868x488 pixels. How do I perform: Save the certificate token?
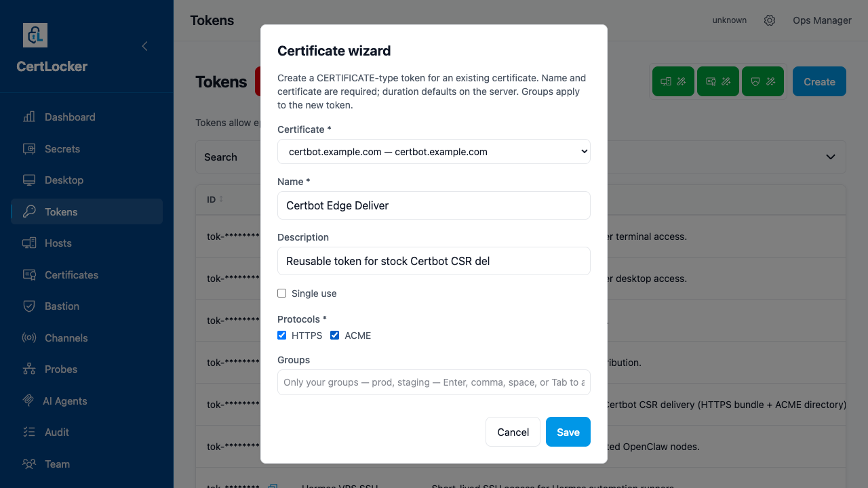tap(568, 432)
